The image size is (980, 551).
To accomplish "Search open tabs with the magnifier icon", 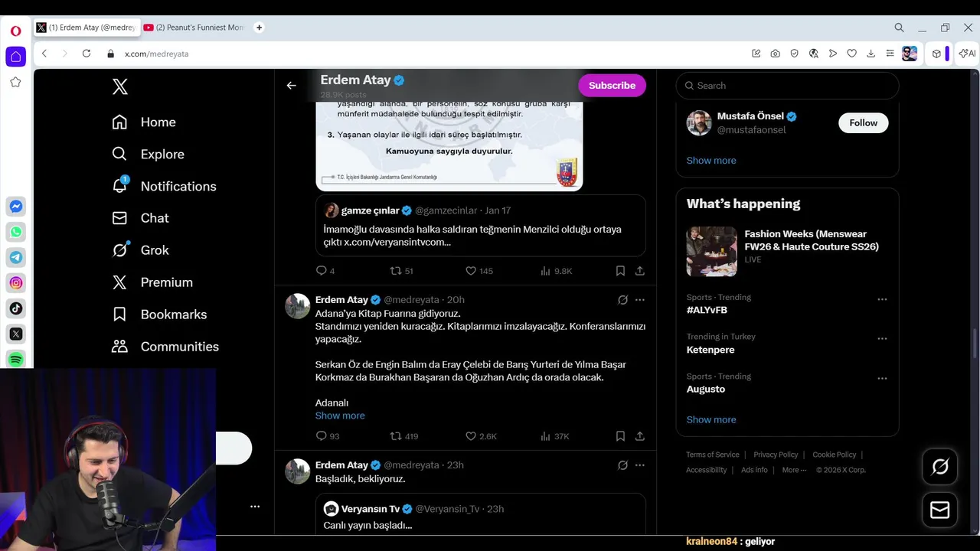I will click(x=899, y=28).
